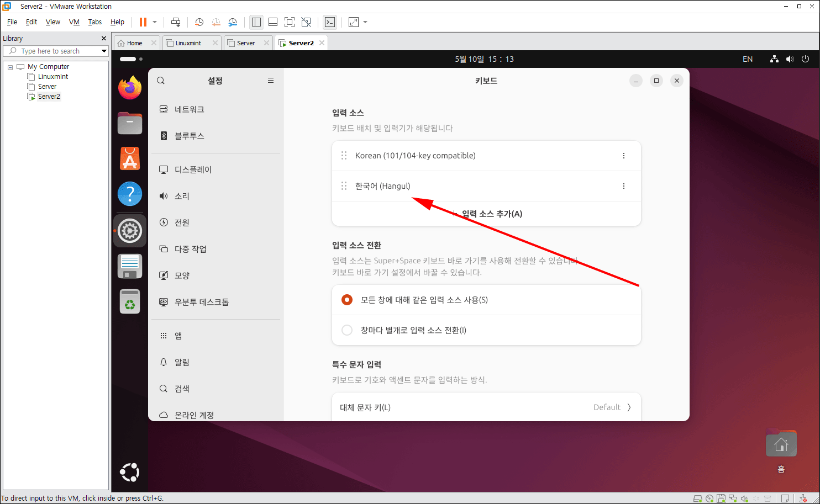Switch to the Home tab
This screenshot has width=820, height=504.
pos(134,43)
